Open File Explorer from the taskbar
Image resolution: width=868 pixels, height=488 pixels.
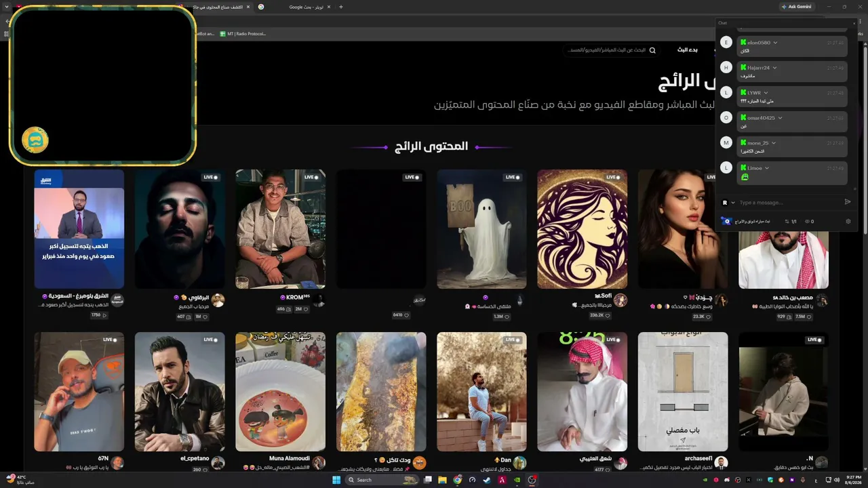coord(442,480)
